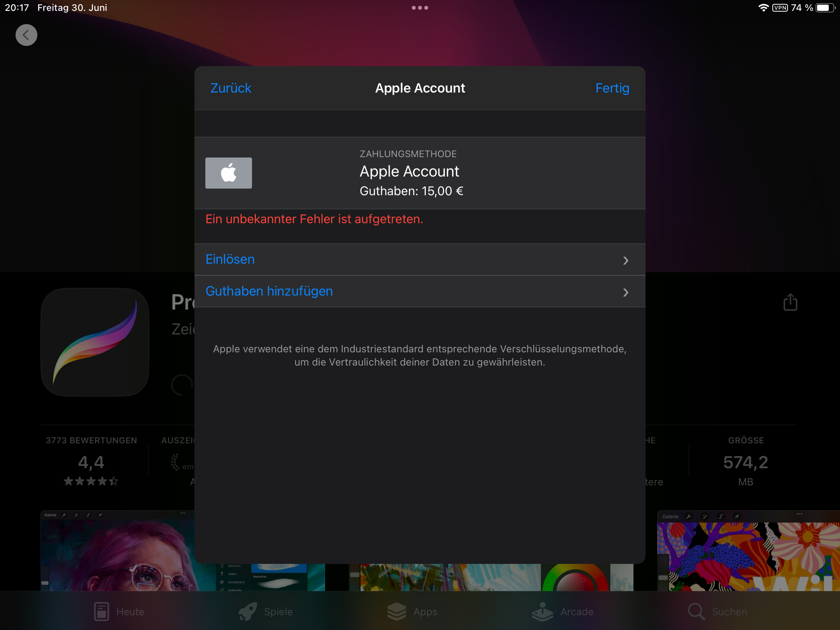Viewport: 840px width, 630px height.
Task: Tap the encryption privacy notice text
Action: tap(420, 355)
